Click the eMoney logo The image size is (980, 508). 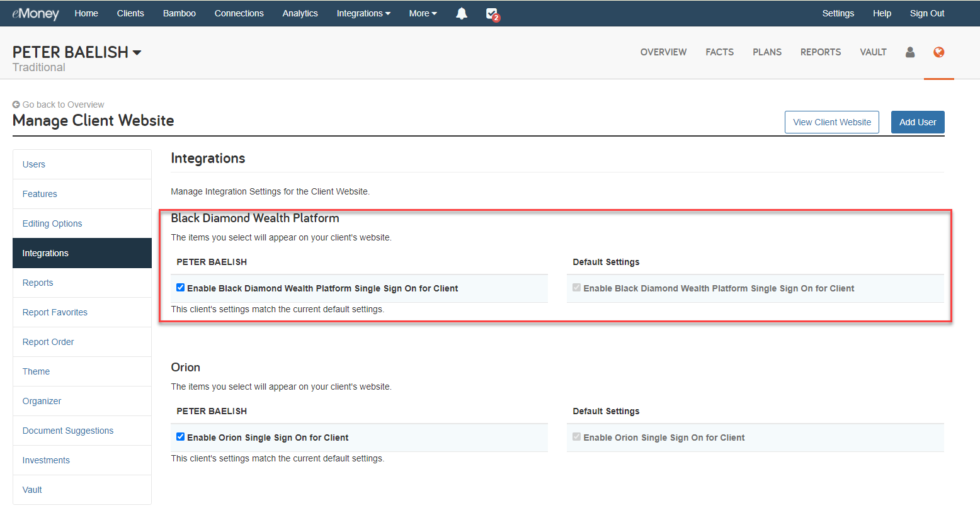click(35, 13)
